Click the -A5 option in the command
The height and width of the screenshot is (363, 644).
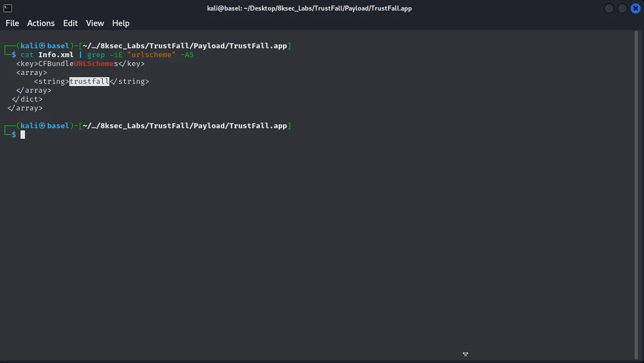187,54
